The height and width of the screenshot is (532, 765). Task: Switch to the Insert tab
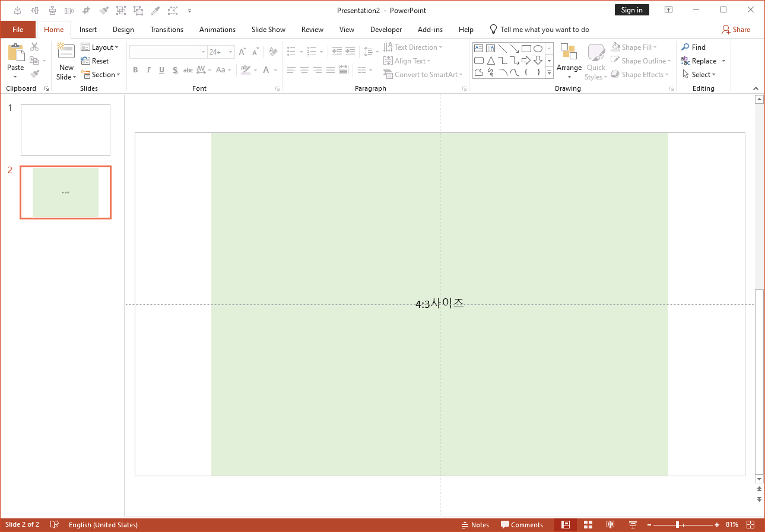point(88,30)
